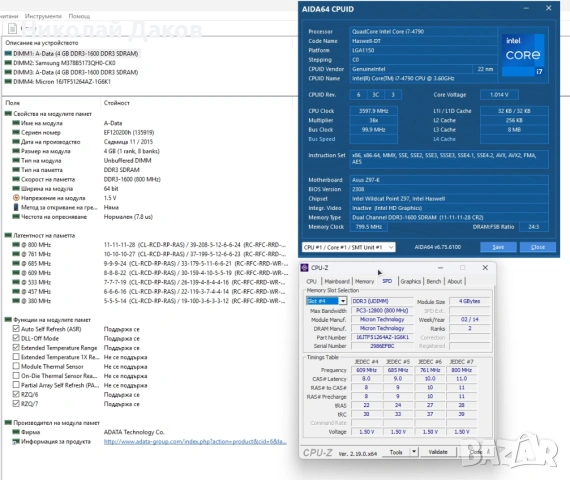Image resolution: width=570 pixels, height=480 pixels.
Task: Toggle the RZQ/7 checkbox
Action: (x=16, y=404)
